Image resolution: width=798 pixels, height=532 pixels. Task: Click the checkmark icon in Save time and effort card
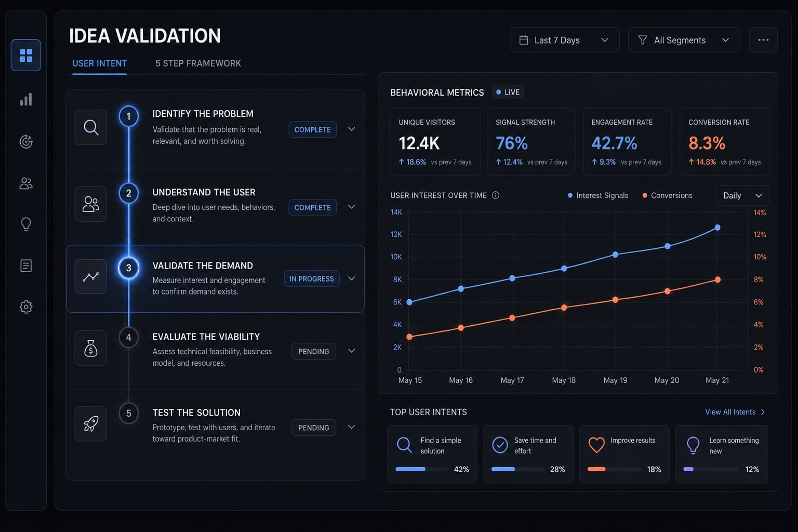tap(500, 445)
